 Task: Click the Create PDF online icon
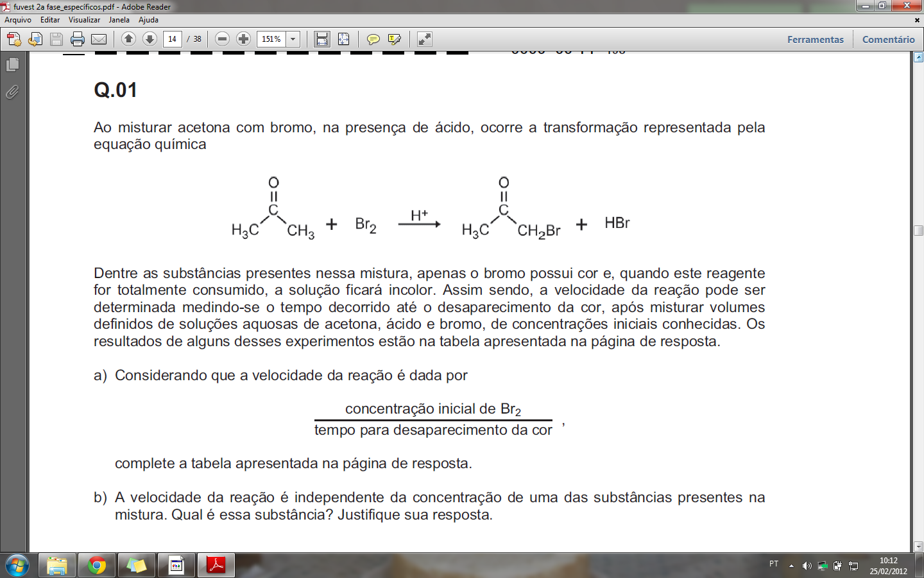13,39
